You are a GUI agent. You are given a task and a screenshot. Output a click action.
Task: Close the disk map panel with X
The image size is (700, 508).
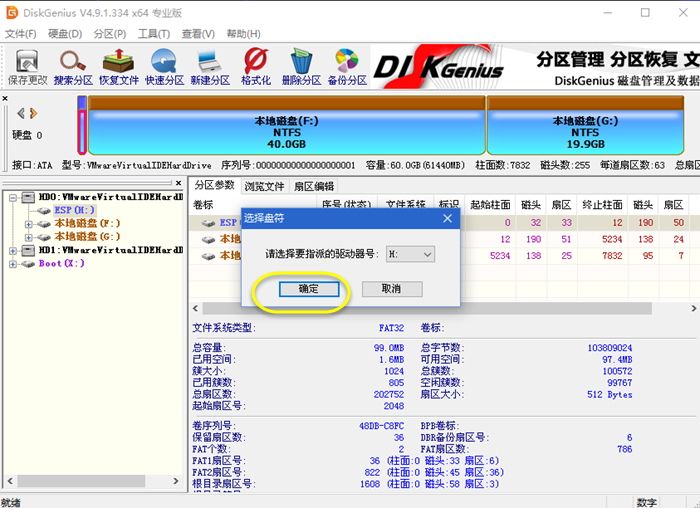coord(5,98)
